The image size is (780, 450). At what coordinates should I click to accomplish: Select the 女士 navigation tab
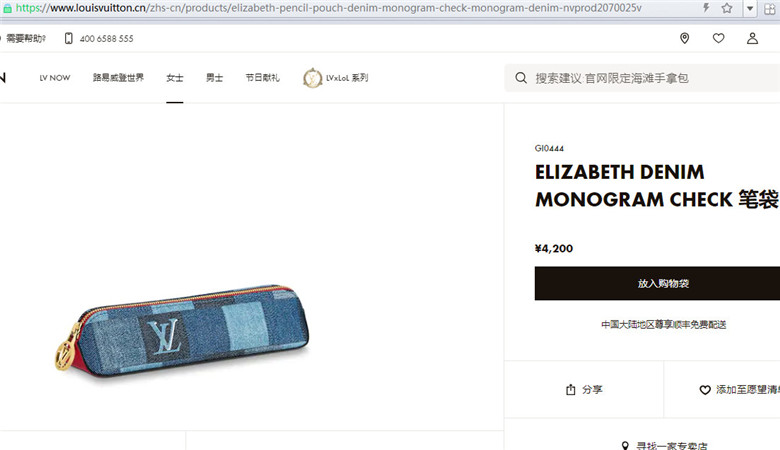(175, 78)
